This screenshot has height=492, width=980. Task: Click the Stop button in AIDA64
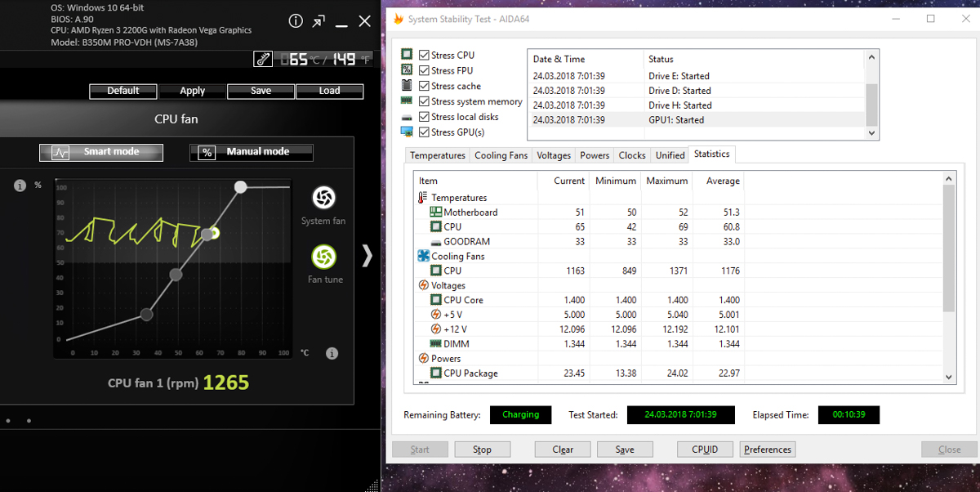[483, 450]
